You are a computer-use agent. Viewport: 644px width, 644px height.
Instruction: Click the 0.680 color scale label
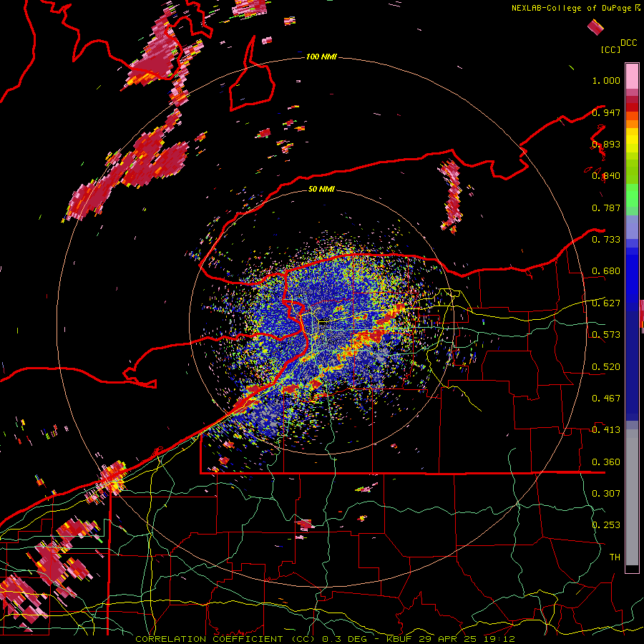[x=606, y=271]
